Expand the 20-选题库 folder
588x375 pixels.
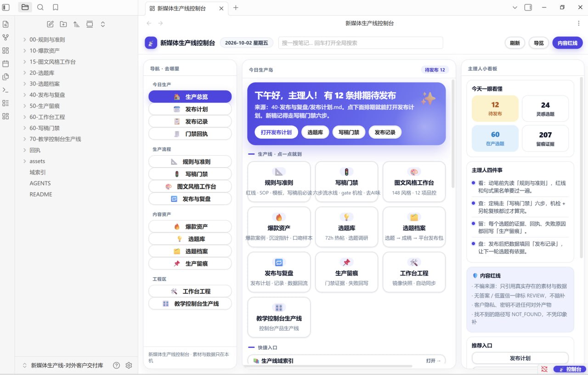tap(24, 73)
